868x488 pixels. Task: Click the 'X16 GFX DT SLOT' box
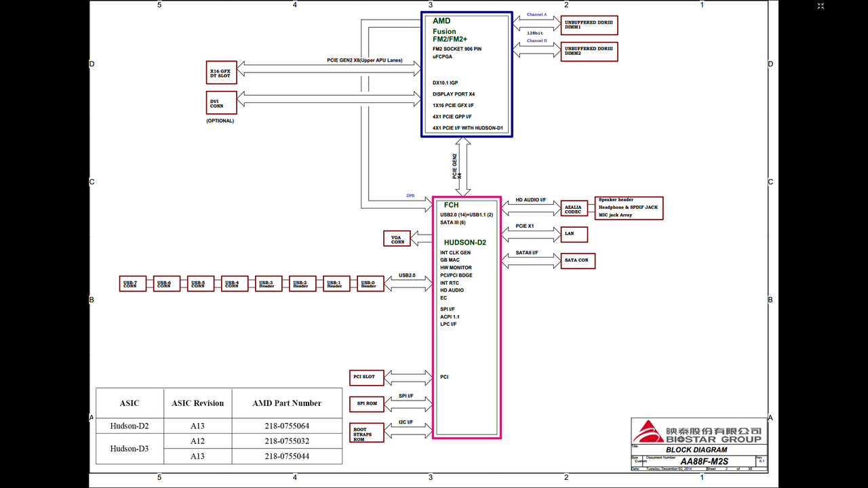point(222,72)
